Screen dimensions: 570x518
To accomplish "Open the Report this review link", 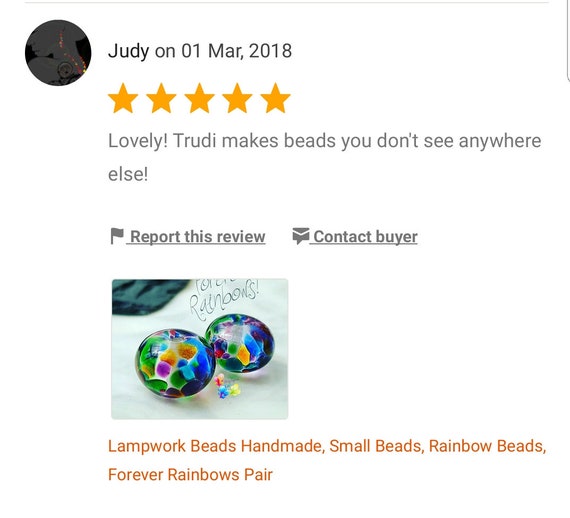I will (197, 237).
